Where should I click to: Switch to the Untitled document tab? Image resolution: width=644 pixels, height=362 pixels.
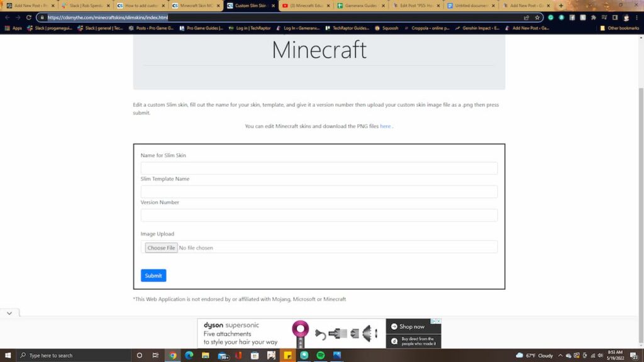point(471,6)
